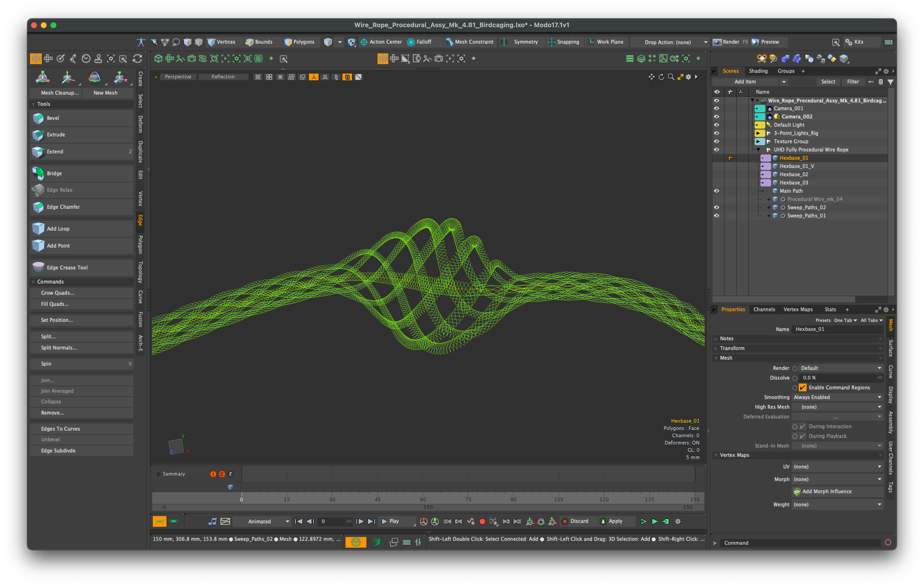Click timeline frame 60 marker
924x586 pixels.
pos(423,499)
